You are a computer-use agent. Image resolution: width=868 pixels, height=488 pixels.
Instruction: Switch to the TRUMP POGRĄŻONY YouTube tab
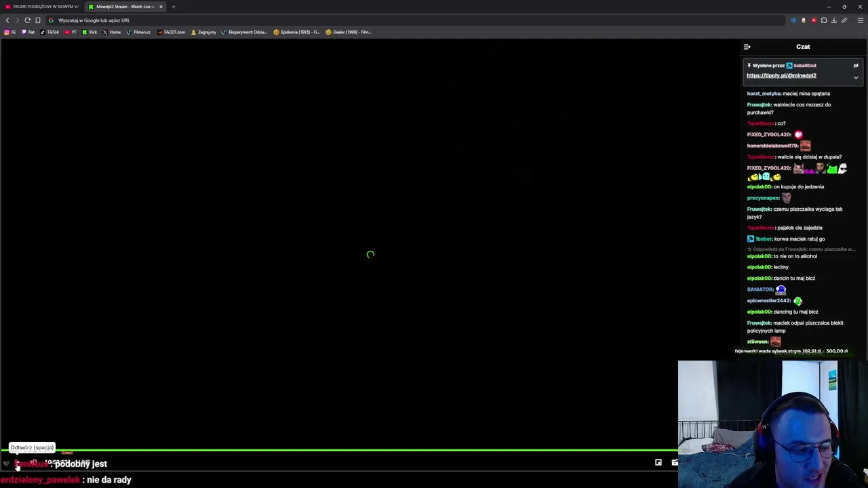pos(42,7)
